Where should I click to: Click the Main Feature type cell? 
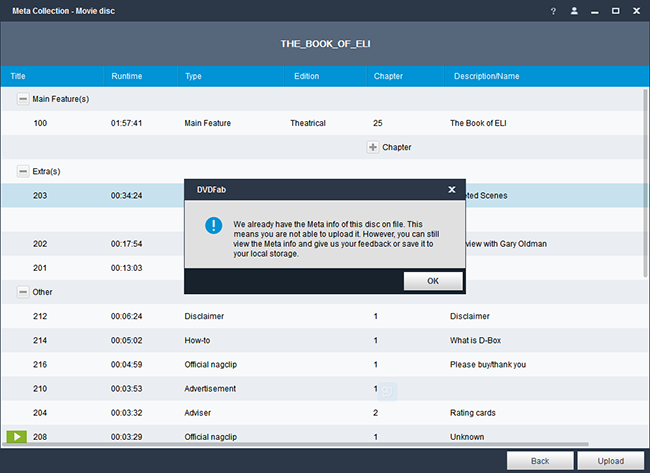tap(208, 123)
